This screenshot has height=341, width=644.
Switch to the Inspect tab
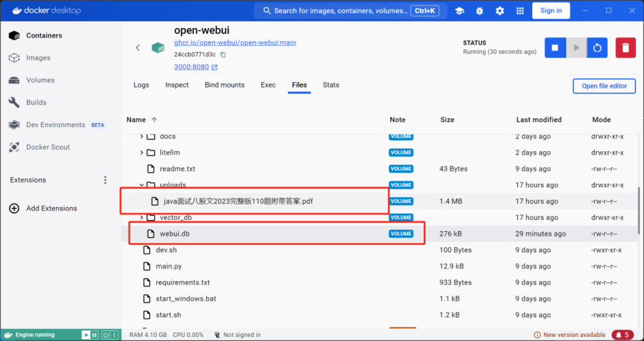pos(177,85)
